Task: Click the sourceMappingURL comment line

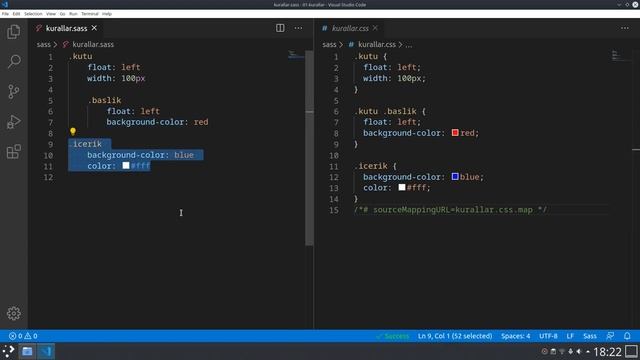Action: click(451, 210)
